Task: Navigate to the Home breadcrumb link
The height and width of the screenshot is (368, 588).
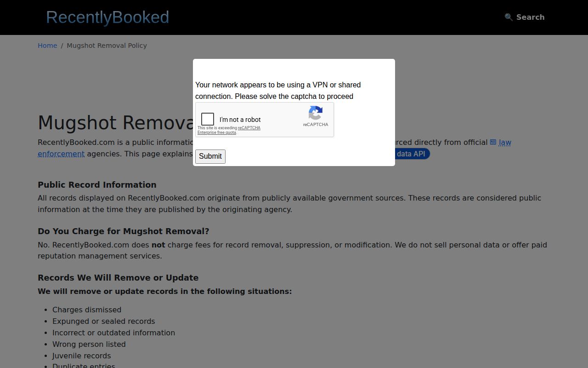Action: pos(47,46)
